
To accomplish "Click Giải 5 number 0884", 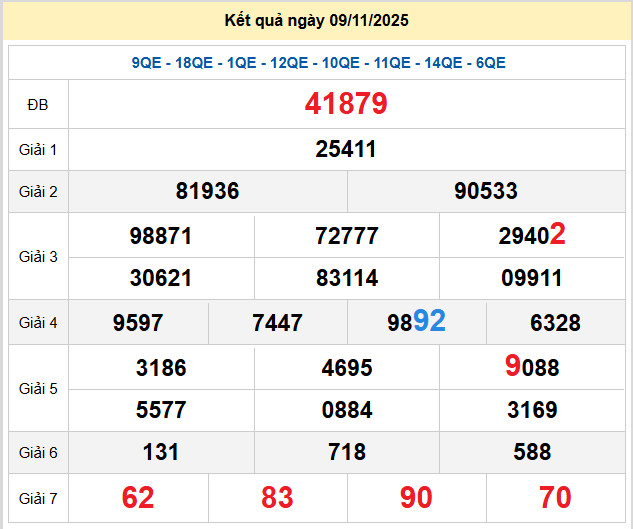I will coord(346,410).
